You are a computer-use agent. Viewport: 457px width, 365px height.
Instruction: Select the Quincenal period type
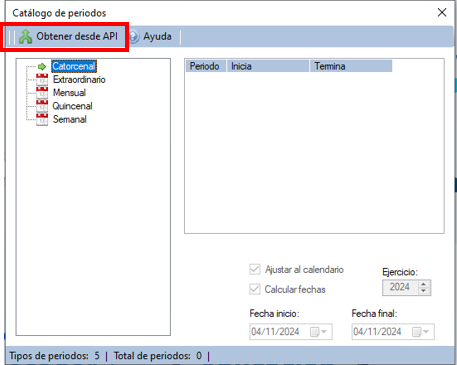click(72, 106)
